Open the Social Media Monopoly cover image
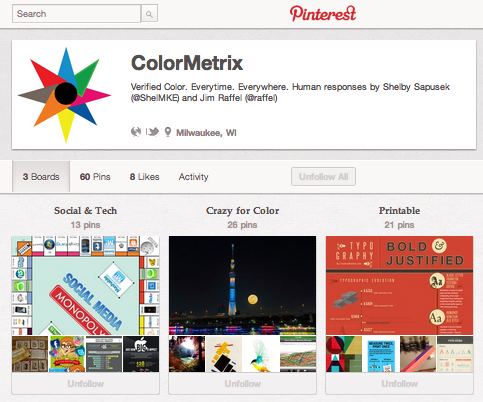 [x=86, y=285]
